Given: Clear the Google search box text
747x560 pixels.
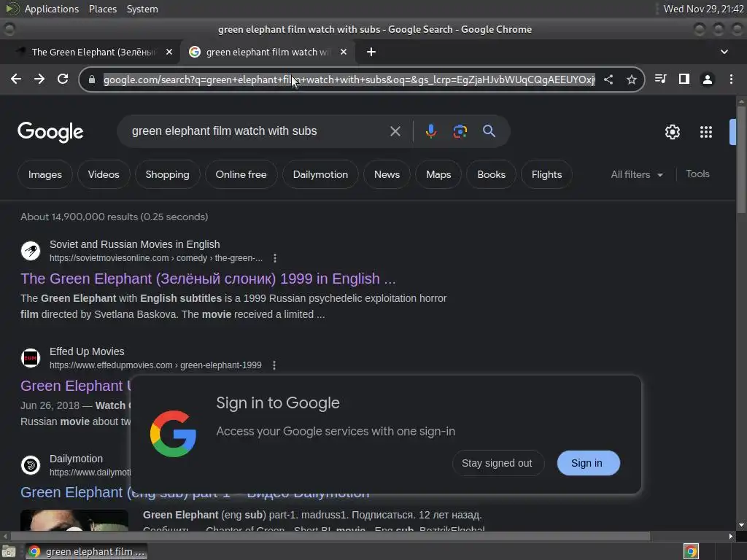Looking at the screenshot, I should pos(395,131).
